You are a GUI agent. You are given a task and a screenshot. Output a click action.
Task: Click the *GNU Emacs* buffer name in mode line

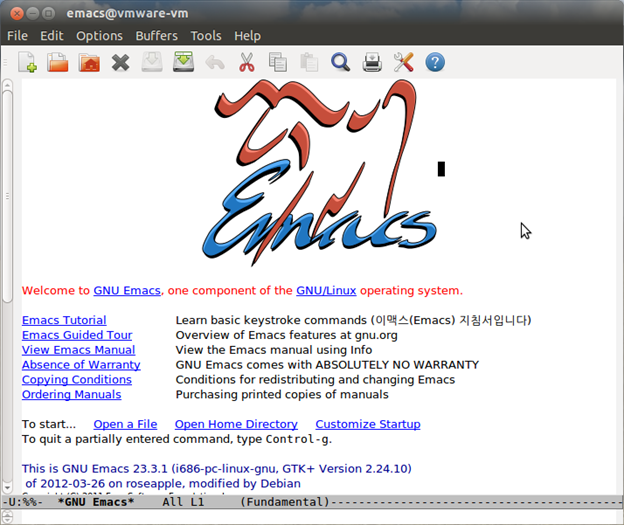pyautogui.click(x=96, y=502)
